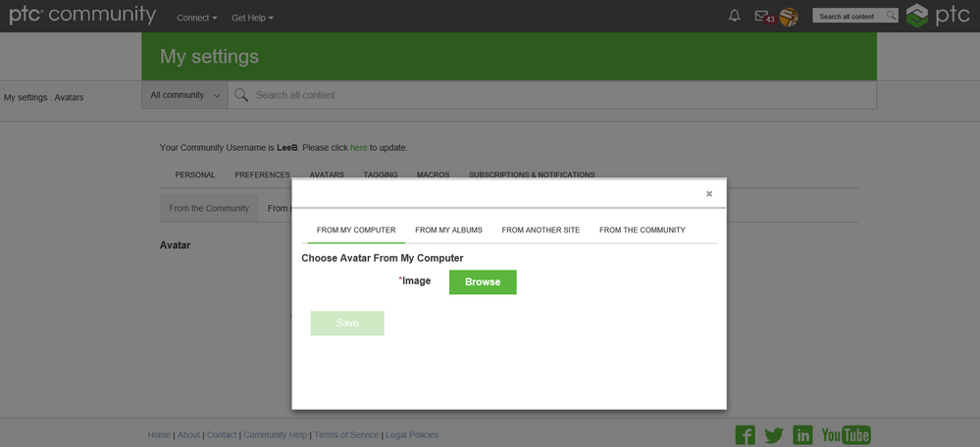Click the 'here' link to update username
This screenshot has width=980, height=447.
359,148
